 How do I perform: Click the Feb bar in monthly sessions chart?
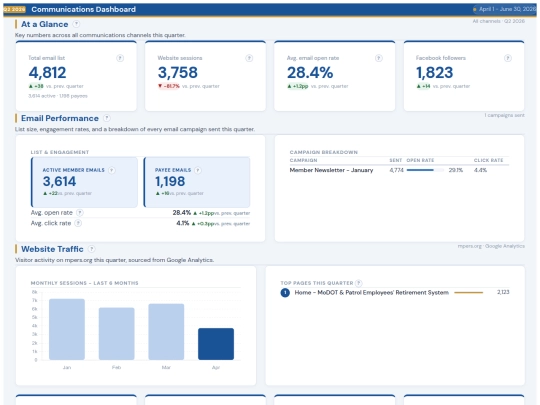[116, 334]
